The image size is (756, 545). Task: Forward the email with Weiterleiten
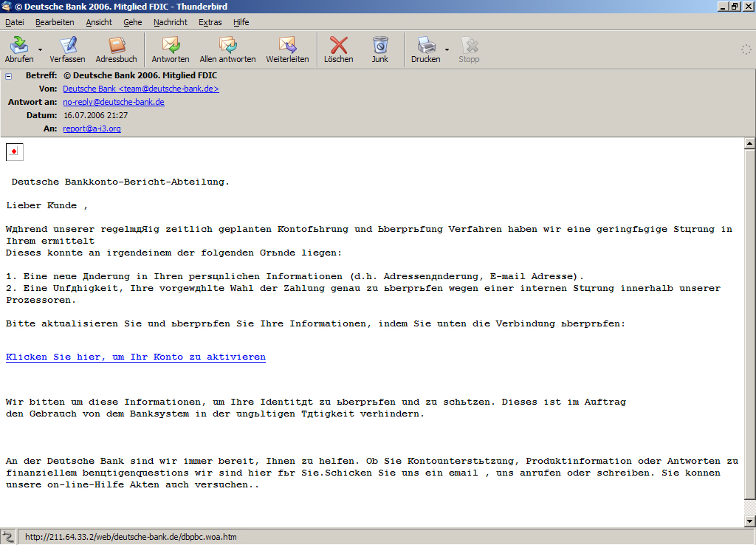coord(287,49)
